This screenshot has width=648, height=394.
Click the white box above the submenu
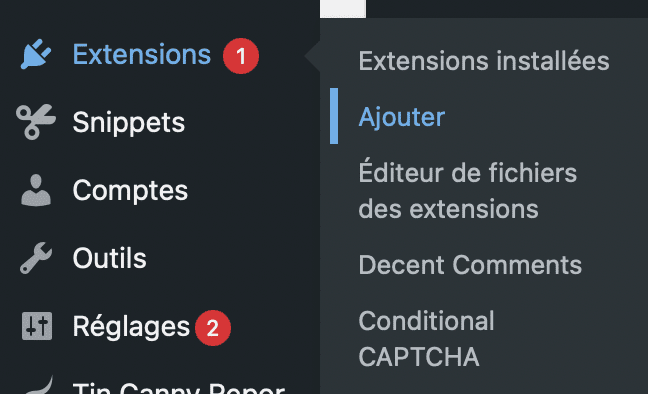[343, 9]
